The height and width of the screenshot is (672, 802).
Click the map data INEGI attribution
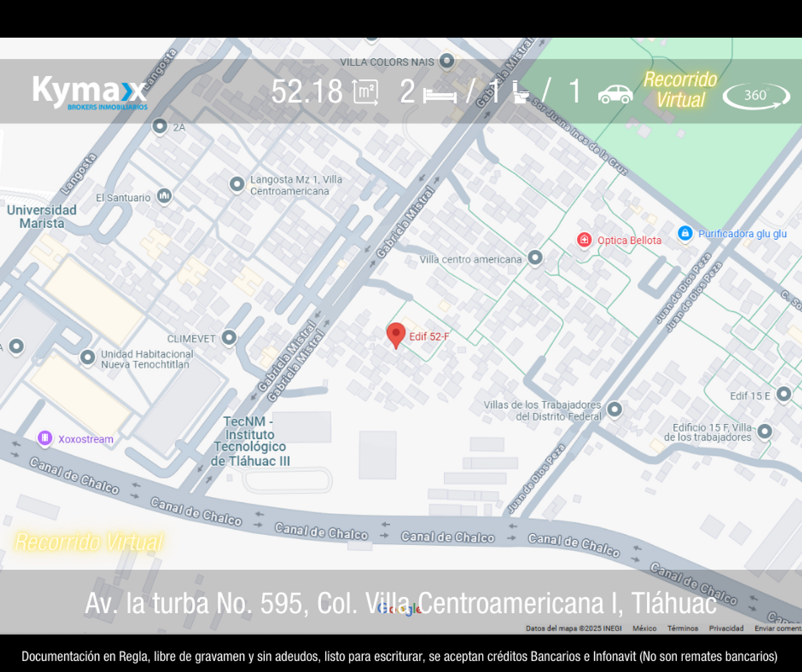point(573,628)
